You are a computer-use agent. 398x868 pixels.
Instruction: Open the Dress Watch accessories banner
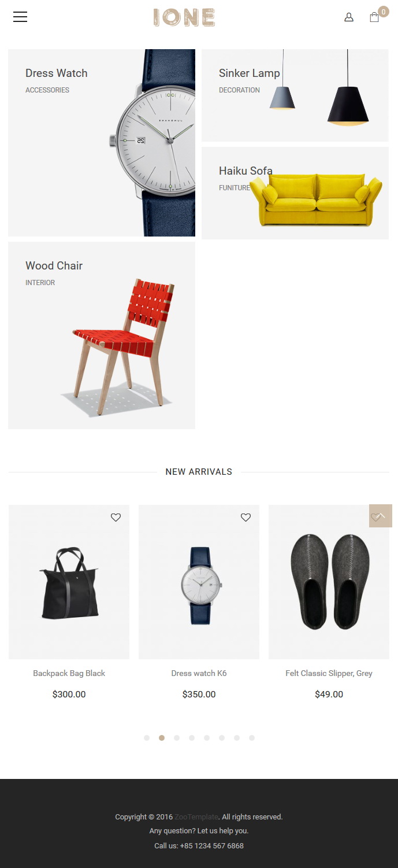[102, 143]
